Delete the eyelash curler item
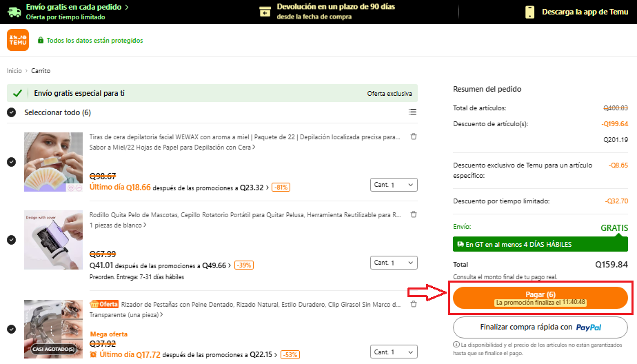Viewport: 637px width, 364px height. (x=414, y=304)
